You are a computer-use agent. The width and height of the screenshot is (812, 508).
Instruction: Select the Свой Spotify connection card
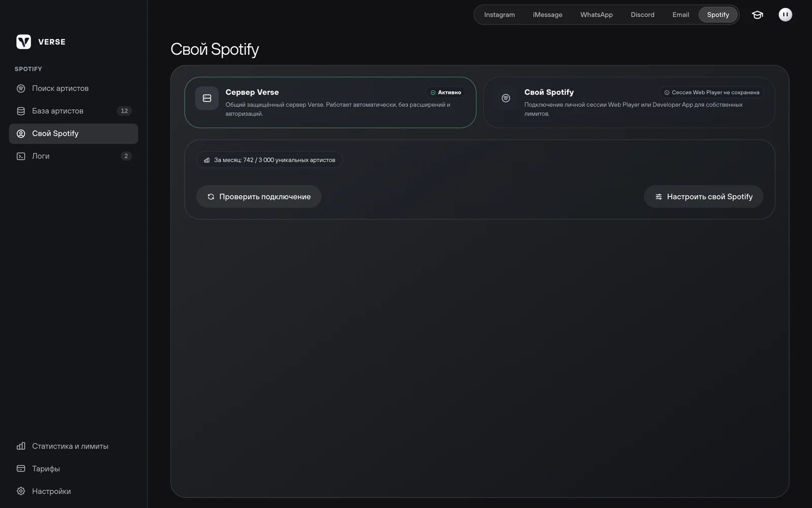click(x=629, y=102)
